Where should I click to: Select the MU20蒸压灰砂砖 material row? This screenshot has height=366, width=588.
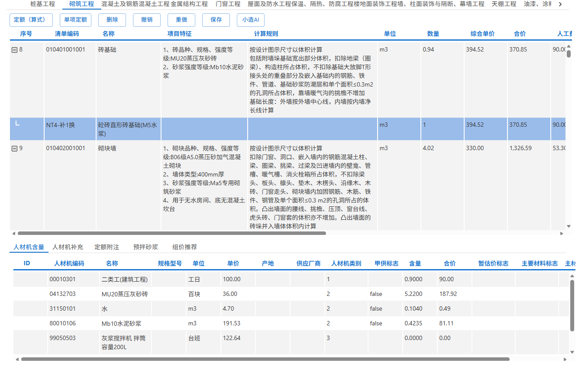(x=125, y=294)
